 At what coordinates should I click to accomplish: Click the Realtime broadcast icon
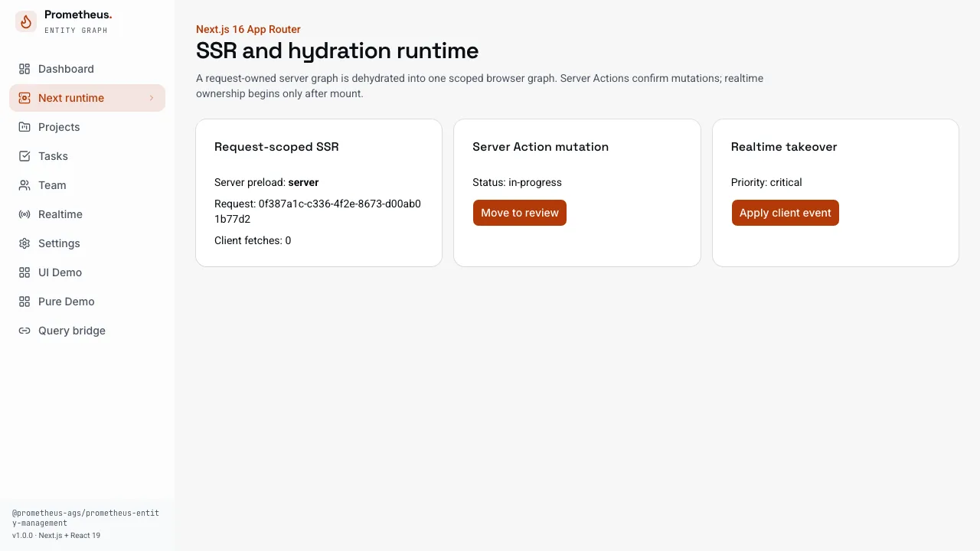click(24, 214)
